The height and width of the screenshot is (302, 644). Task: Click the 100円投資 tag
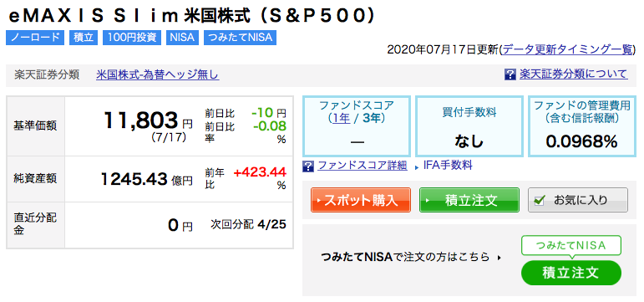click(x=132, y=38)
